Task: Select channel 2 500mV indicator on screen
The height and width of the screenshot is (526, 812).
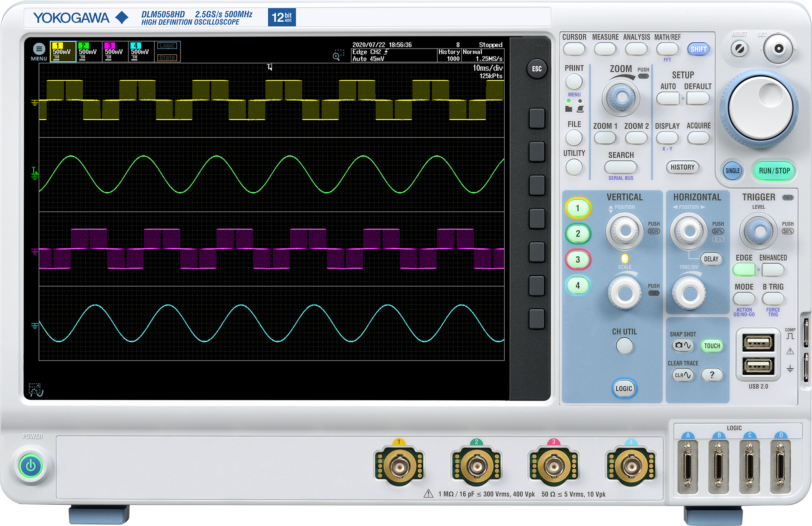Action: tap(89, 52)
